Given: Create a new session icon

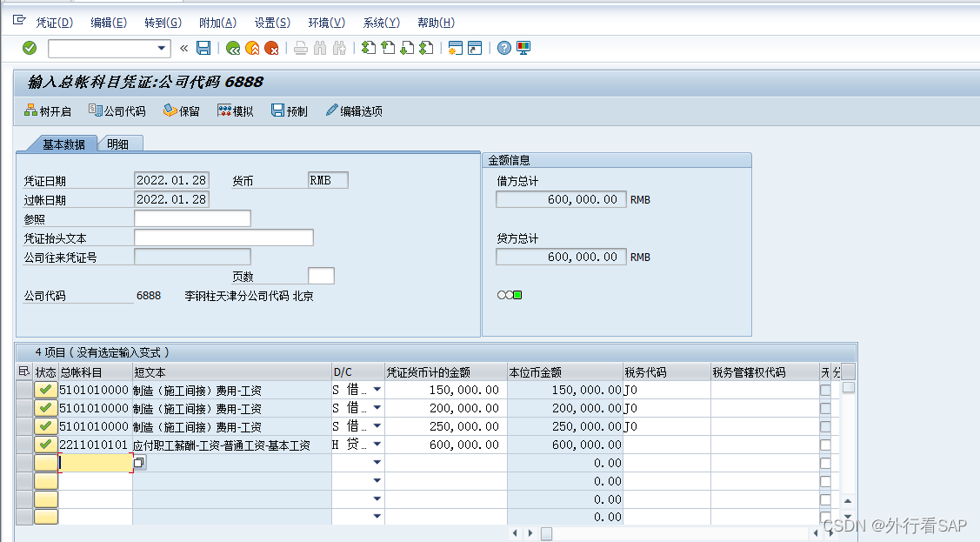Looking at the screenshot, I should (x=456, y=48).
